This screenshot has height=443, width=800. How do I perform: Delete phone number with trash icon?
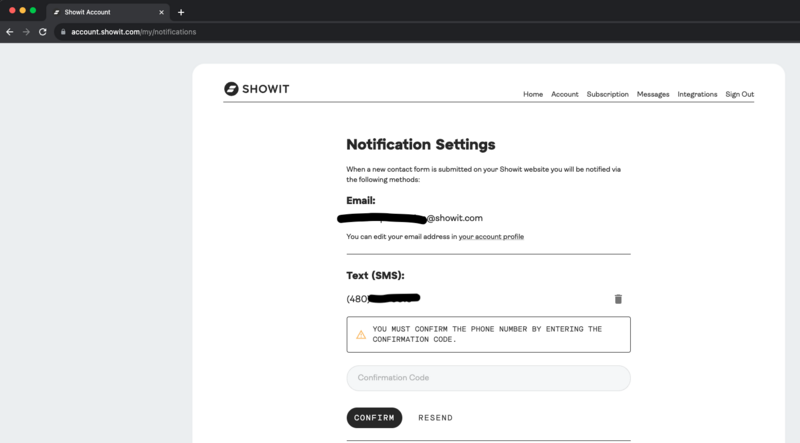point(618,299)
